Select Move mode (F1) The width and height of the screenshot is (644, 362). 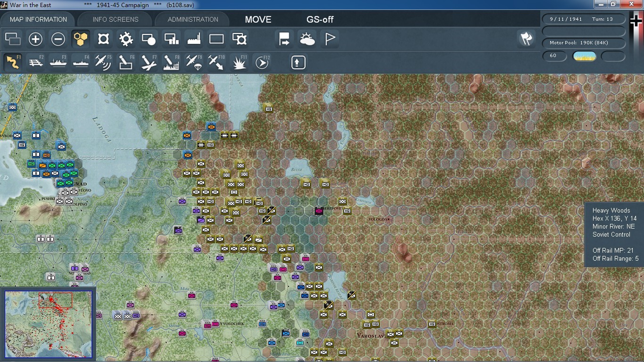(x=13, y=62)
